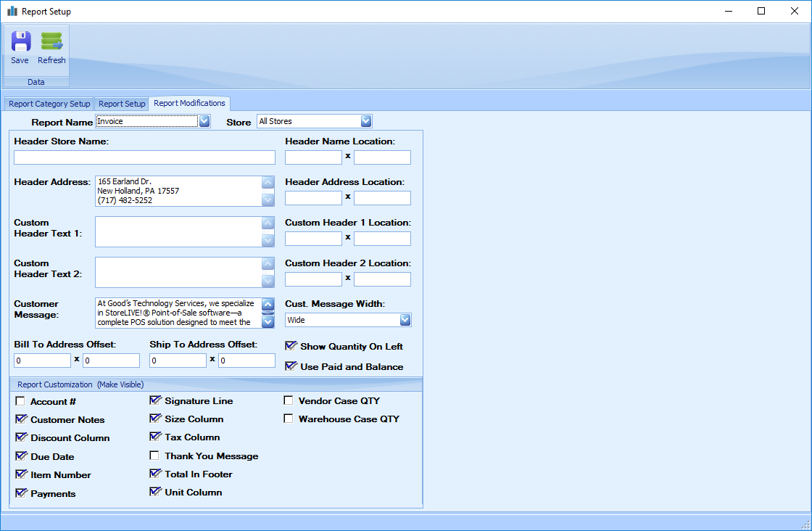The width and height of the screenshot is (812, 531).
Task: Disable the Use Paid and Balance option
Action: [x=291, y=366]
